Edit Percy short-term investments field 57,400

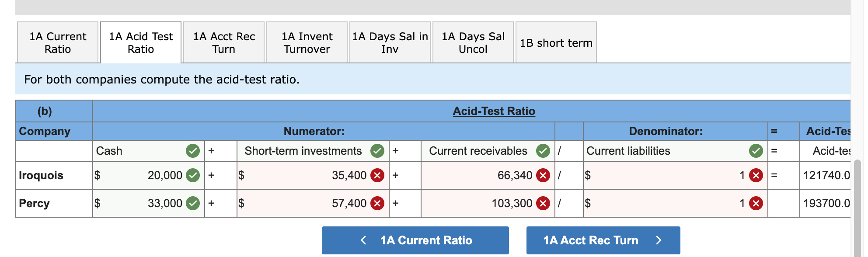pos(313,203)
